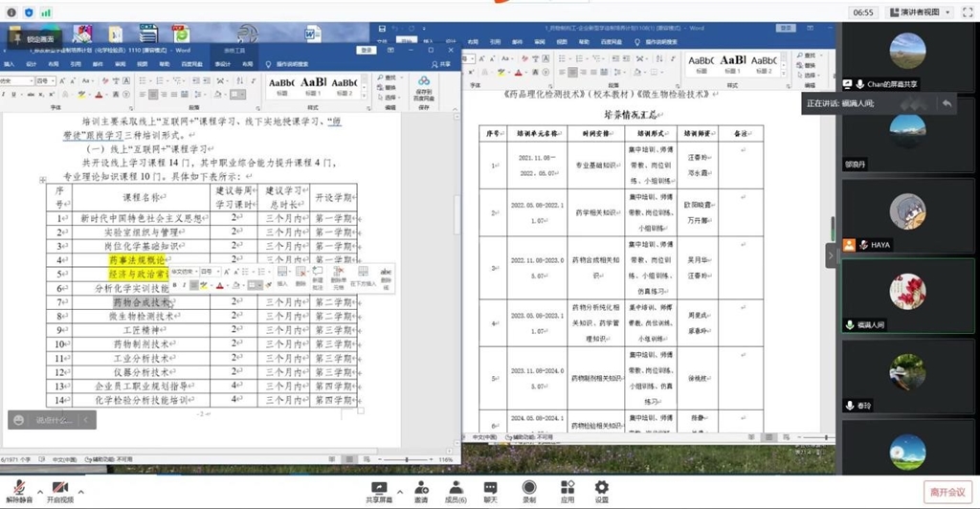The image size is (980, 509).
Task: Open 共享屏幕 in meeting toolbar
Action: 379,492
